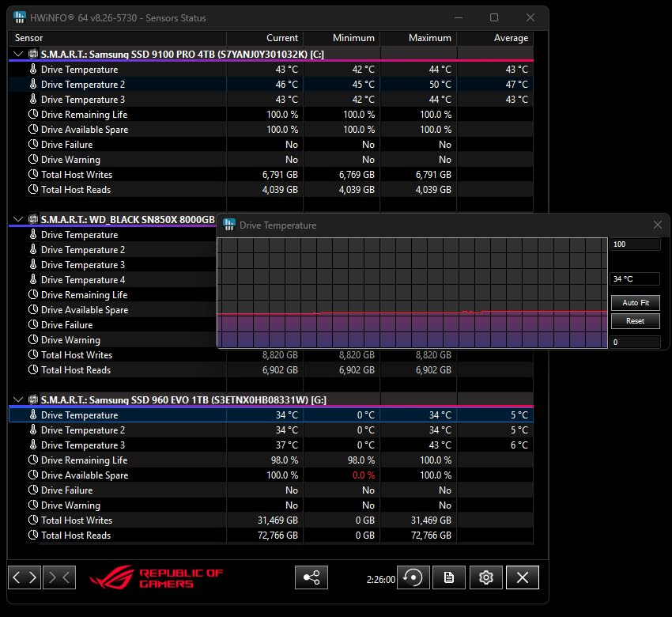
Task: Click clock icon of 960 EVO Drive Available Spare
Action: tap(33, 475)
